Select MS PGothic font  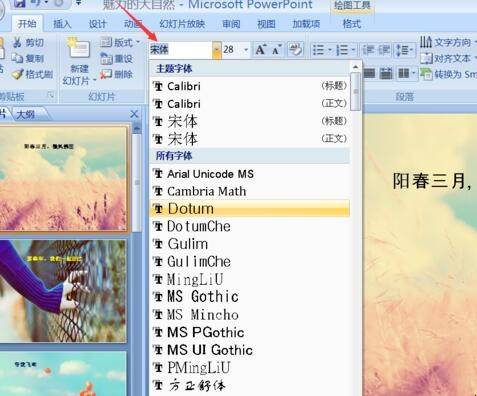249,332
